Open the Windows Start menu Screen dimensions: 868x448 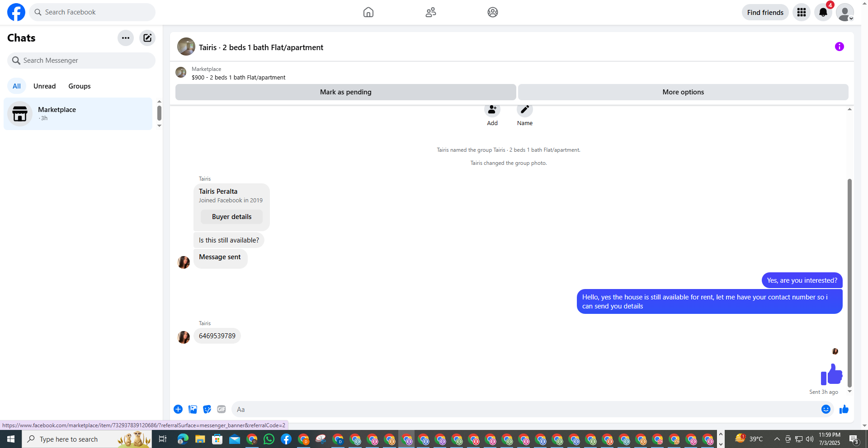coord(11,439)
